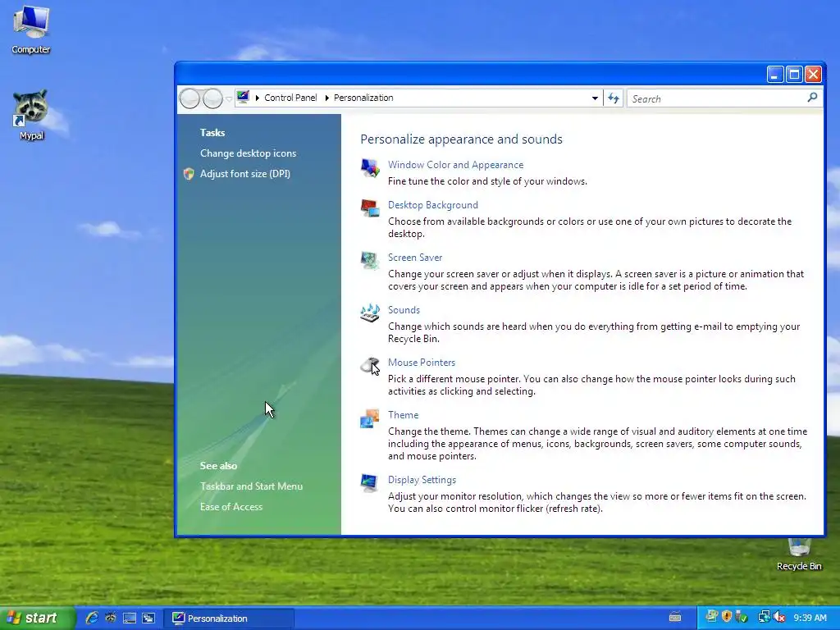Click the Window Color and Appearance icon
The height and width of the screenshot is (630, 840).
[x=370, y=168]
